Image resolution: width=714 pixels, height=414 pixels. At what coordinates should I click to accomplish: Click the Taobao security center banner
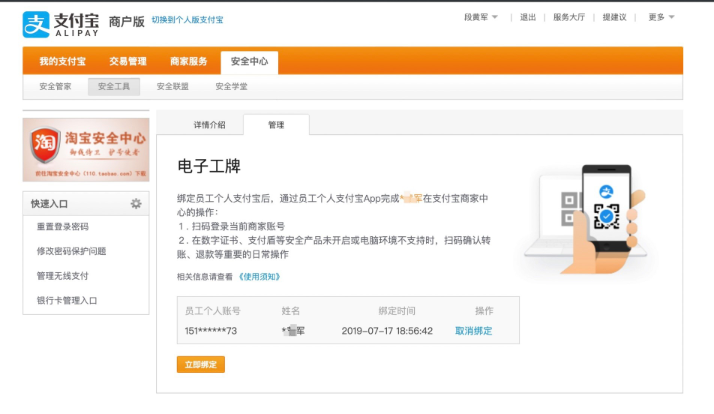86,150
